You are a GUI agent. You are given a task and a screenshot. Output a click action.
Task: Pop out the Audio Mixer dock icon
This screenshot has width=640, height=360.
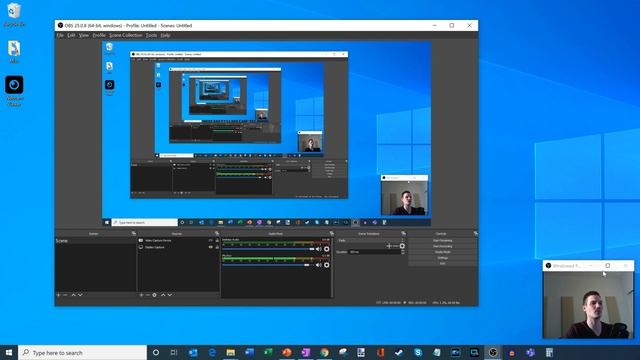(331, 233)
